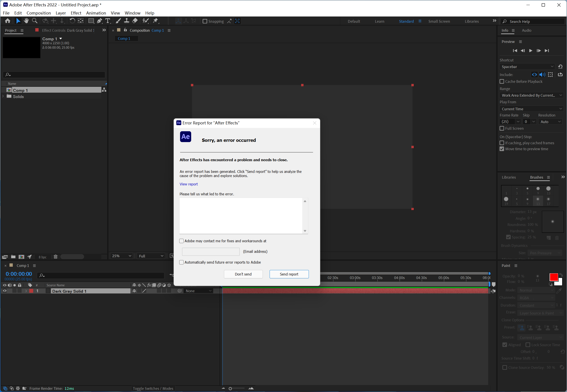Select the Brush tool
Viewport: 567px width, 392px height.
coord(118,21)
